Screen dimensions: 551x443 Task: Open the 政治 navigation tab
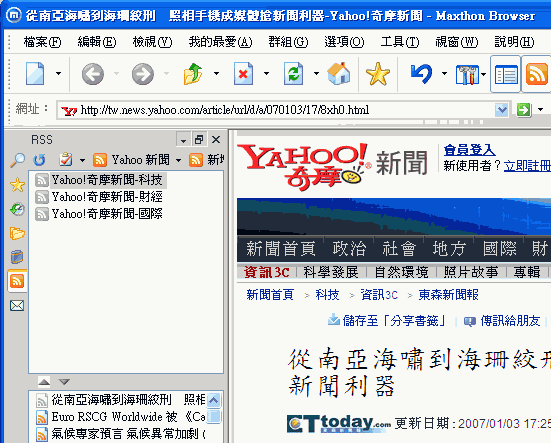point(349,248)
